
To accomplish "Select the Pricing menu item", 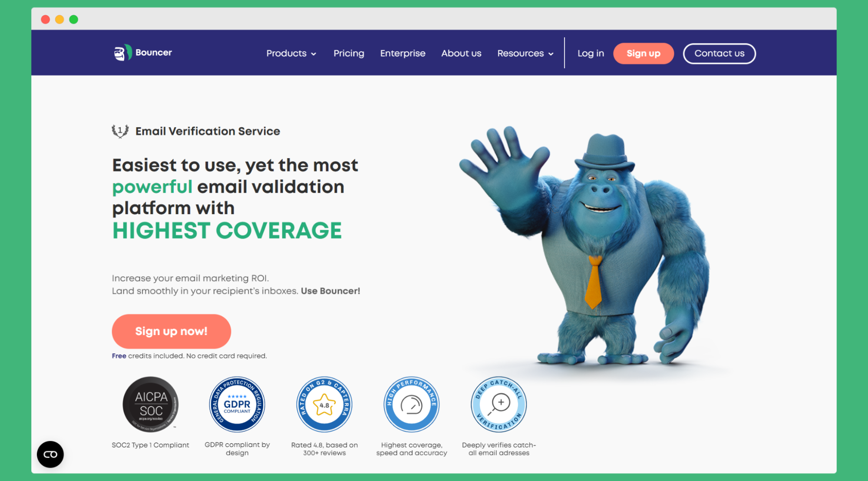I will pos(349,53).
